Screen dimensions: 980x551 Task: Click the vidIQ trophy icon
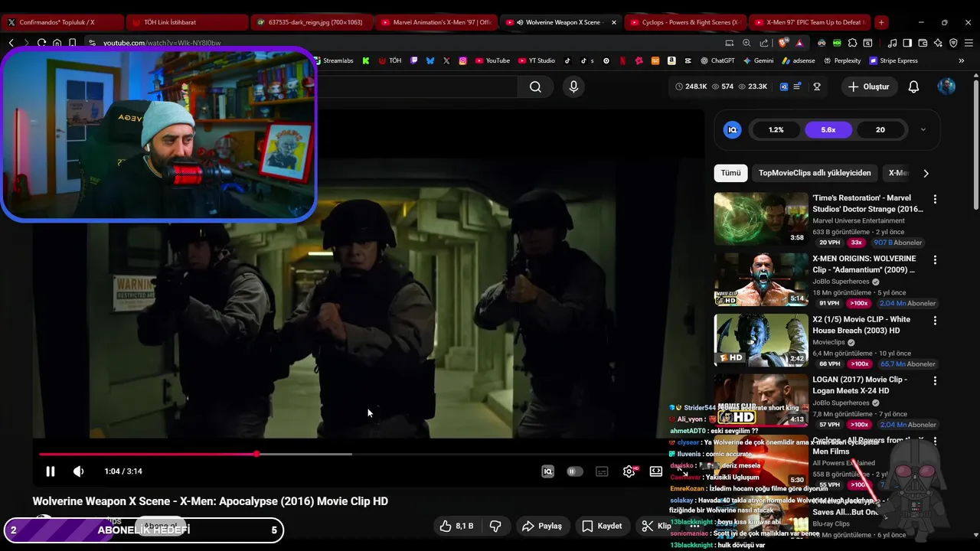click(x=817, y=86)
